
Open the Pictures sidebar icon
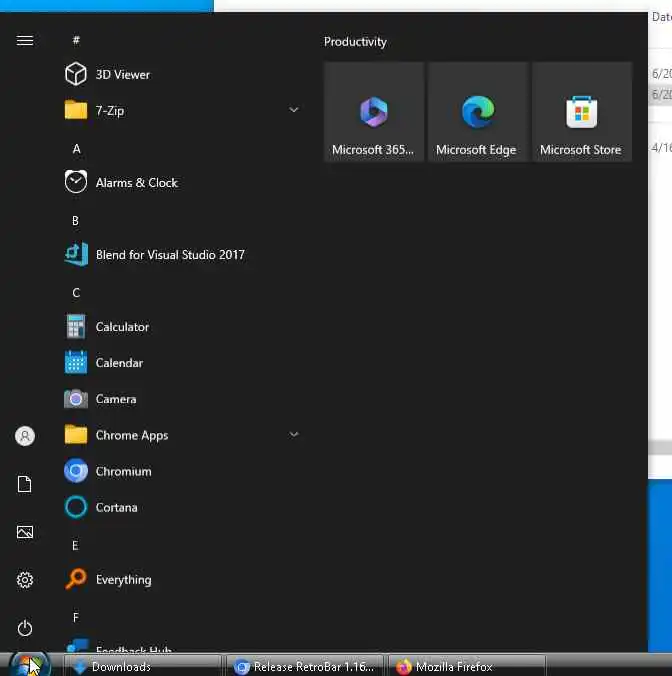pos(25,532)
